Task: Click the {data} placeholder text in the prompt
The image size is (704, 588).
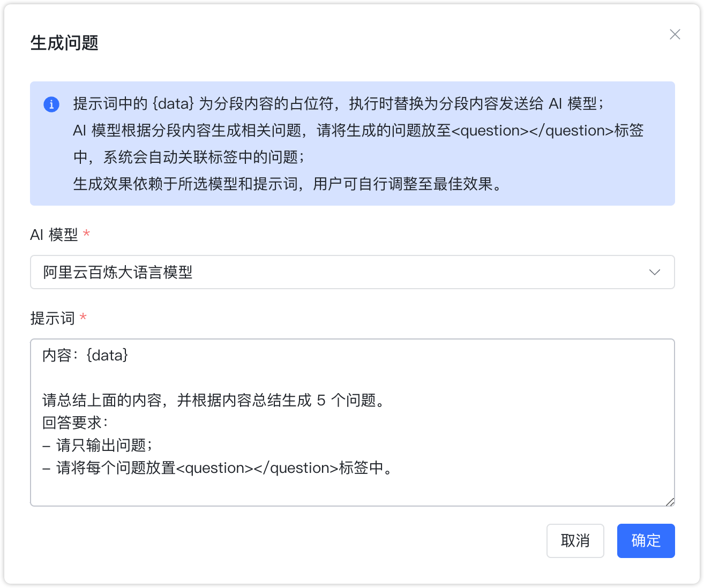Action: pos(107,355)
